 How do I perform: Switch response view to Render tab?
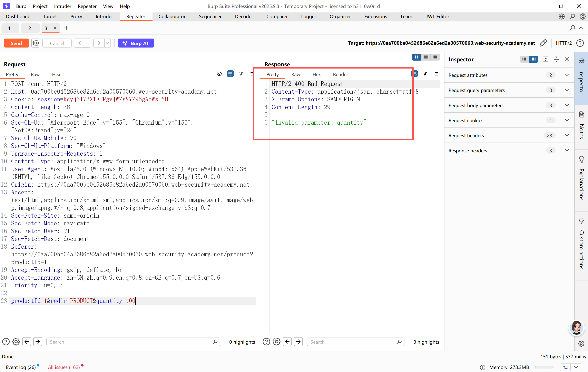(340, 74)
